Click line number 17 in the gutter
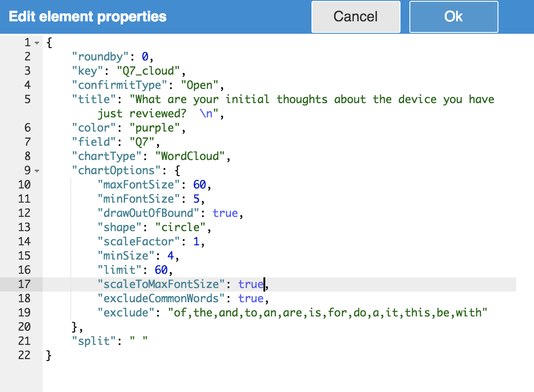This screenshot has width=534, height=392. pos(24,284)
